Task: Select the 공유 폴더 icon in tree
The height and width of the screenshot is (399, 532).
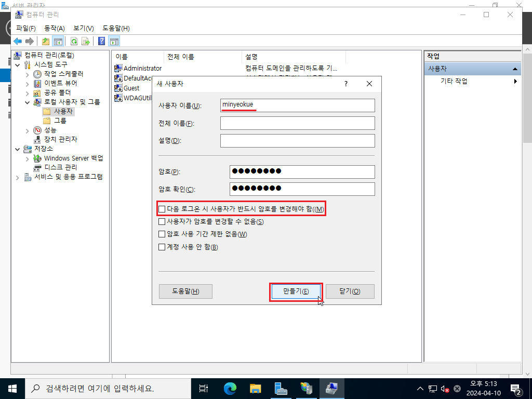Action: (x=37, y=92)
